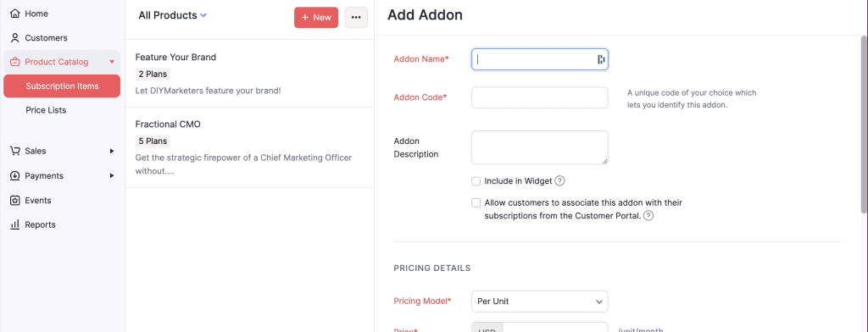
Task: Expand the Sales submenu arrow
Action: [x=112, y=151]
